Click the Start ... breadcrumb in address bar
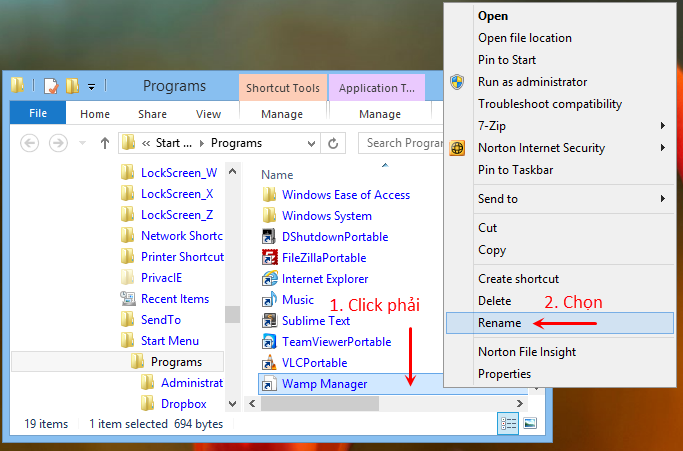Viewport: 683px width, 451px height. point(174,143)
